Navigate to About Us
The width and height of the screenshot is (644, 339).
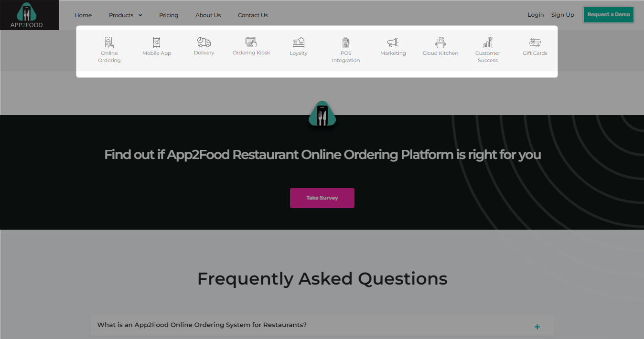coord(208,15)
